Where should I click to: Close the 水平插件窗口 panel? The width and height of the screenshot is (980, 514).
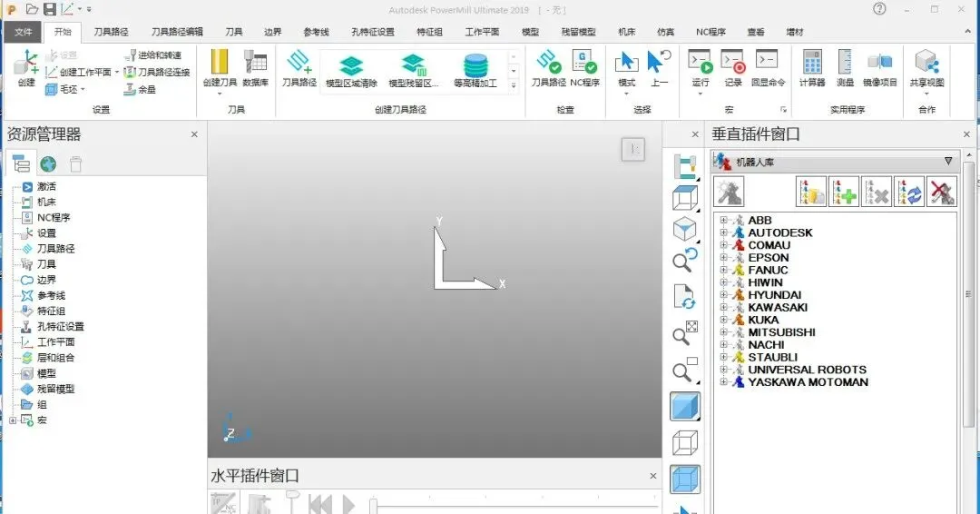[x=653, y=476]
